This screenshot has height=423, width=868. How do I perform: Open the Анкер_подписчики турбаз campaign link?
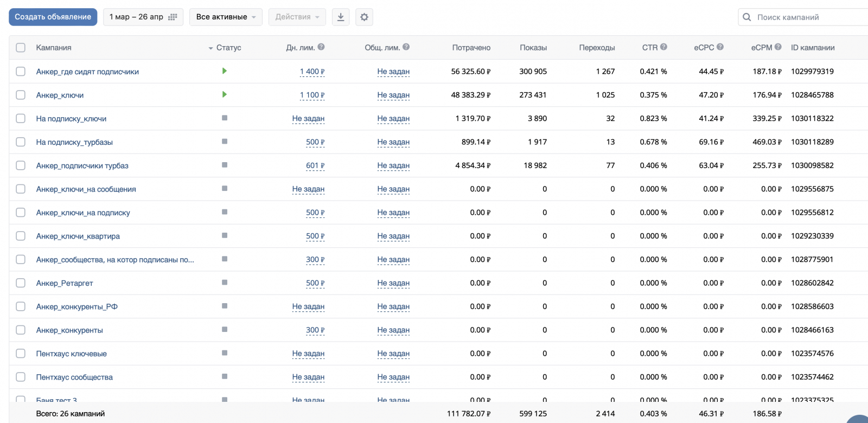click(82, 165)
